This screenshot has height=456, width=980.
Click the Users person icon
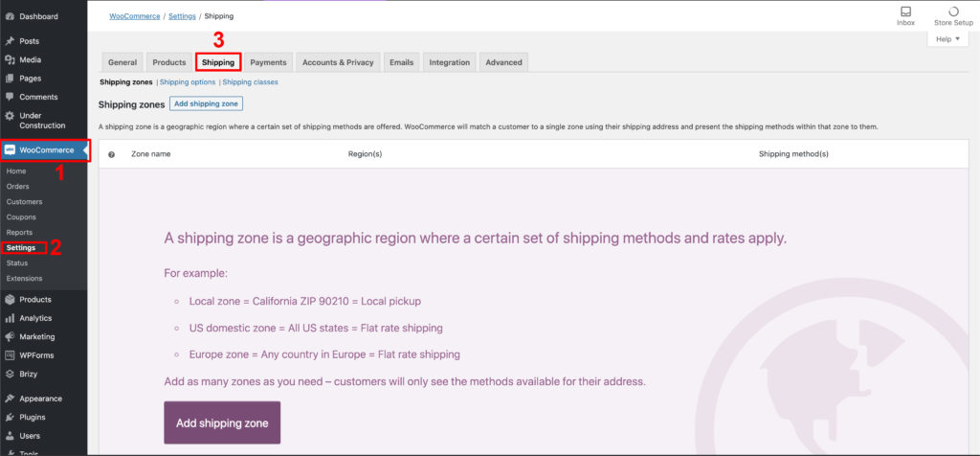tap(10, 436)
